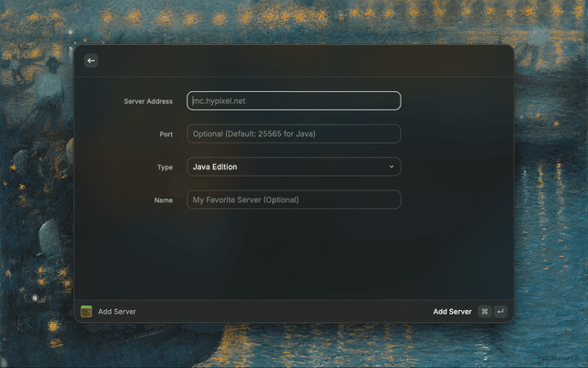Expand the Type dropdown chevron
The image size is (588, 368).
pyautogui.click(x=391, y=167)
